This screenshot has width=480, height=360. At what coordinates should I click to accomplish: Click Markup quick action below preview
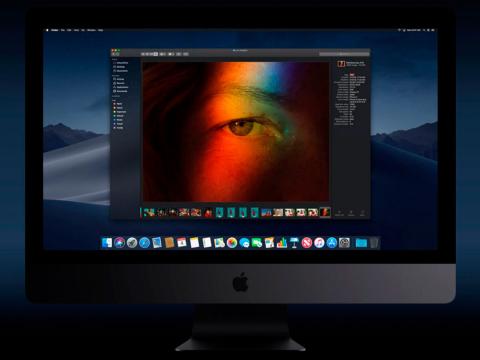pyautogui.click(x=351, y=212)
